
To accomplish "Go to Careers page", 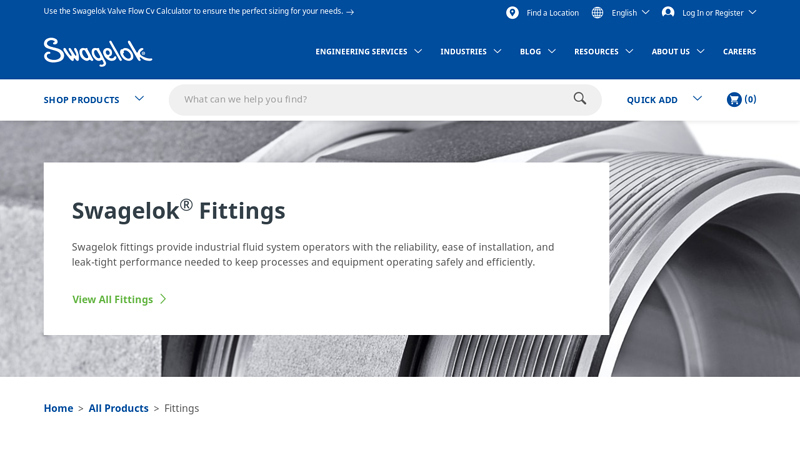I will click(x=739, y=52).
